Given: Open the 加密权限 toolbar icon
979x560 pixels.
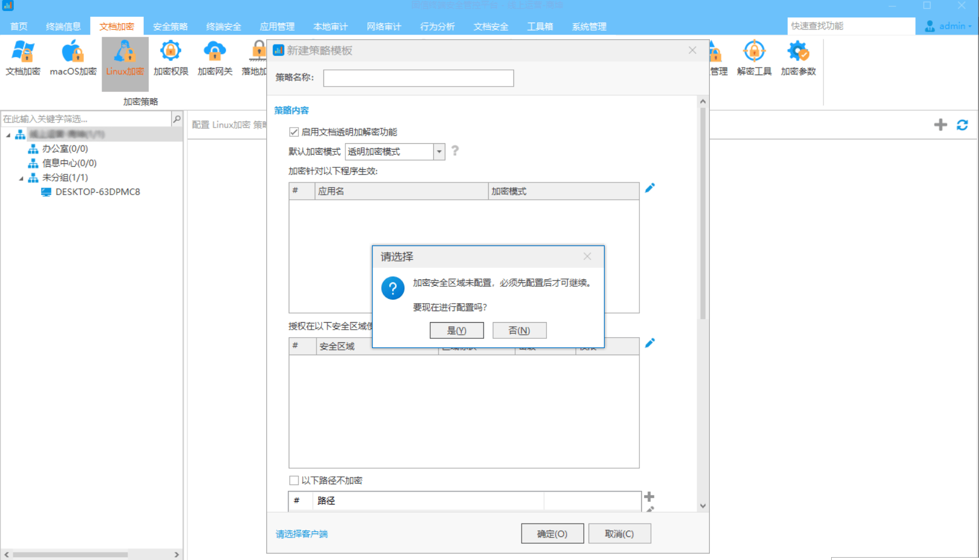Looking at the screenshot, I should tap(171, 58).
